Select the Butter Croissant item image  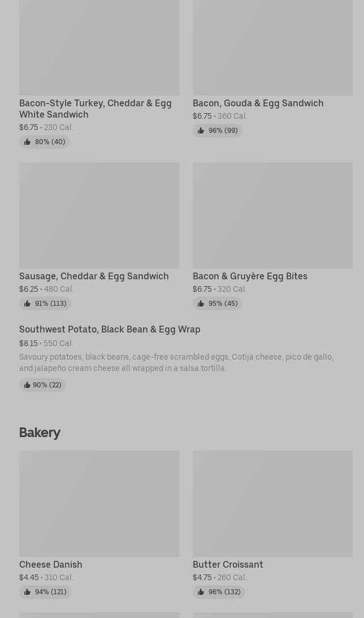[272, 503]
